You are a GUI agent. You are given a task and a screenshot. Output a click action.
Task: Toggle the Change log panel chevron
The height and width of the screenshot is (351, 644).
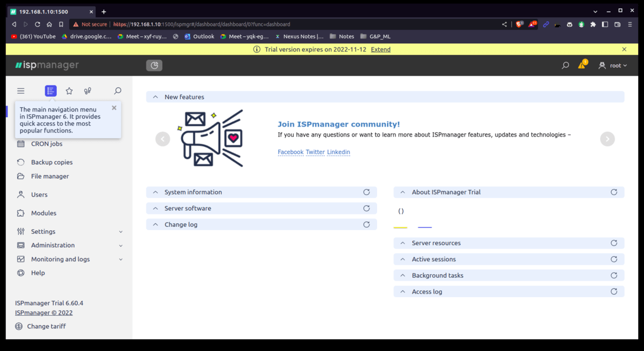tap(155, 224)
